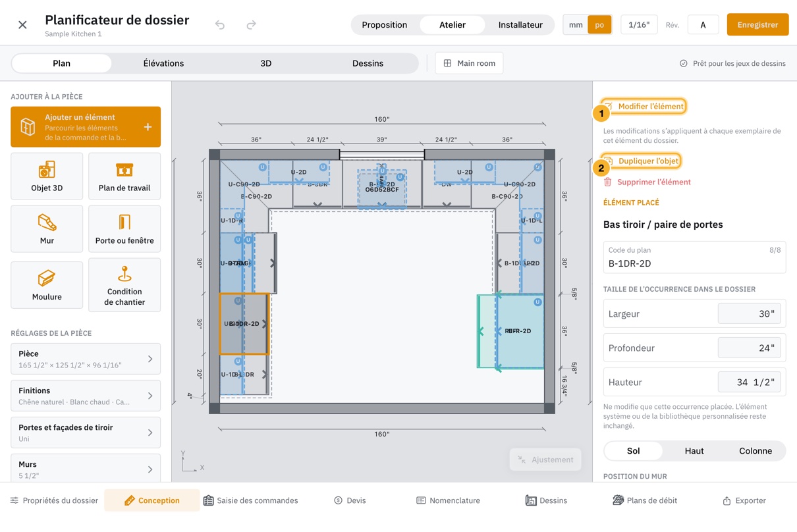
Task: Expand the Finitions settings
Action: [x=86, y=396]
